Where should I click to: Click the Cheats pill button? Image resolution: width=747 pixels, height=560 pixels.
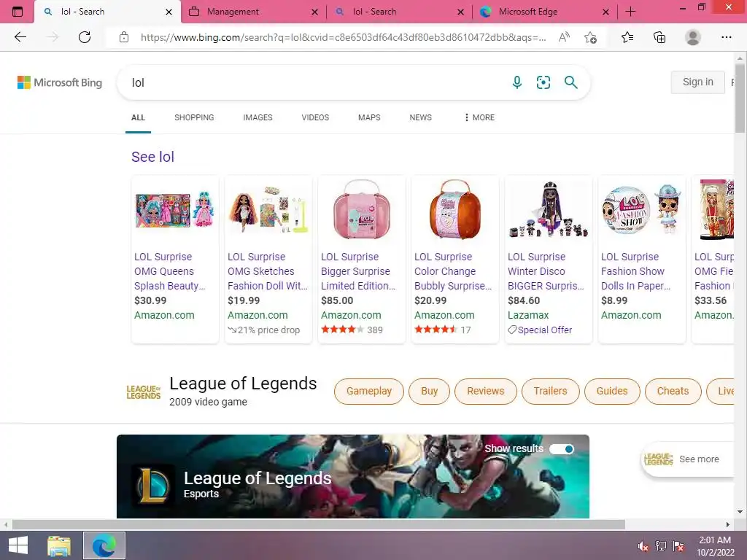click(673, 392)
